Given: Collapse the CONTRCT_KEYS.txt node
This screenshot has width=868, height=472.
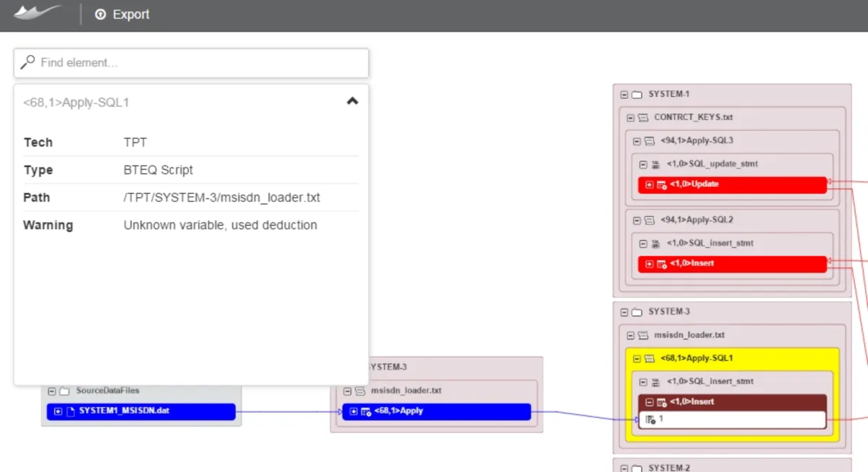Looking at the screenshot, I should (631, 117).
